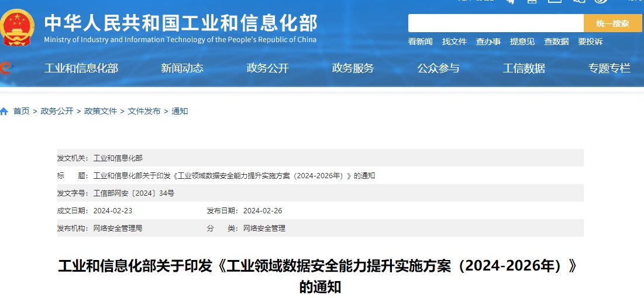Viewport: 644px width, 298px height.
Task: Open the 工信数据 nav menu
Action: coord(524,68)
